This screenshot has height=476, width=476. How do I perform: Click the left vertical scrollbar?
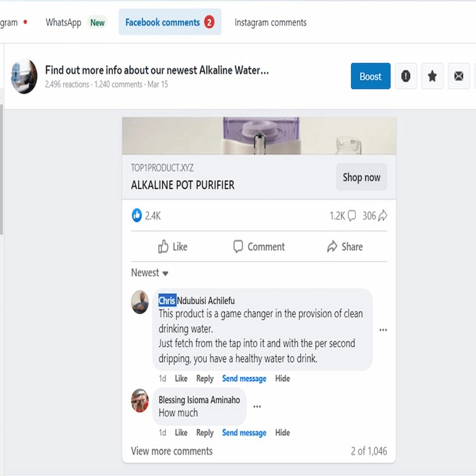click(2, 169)
